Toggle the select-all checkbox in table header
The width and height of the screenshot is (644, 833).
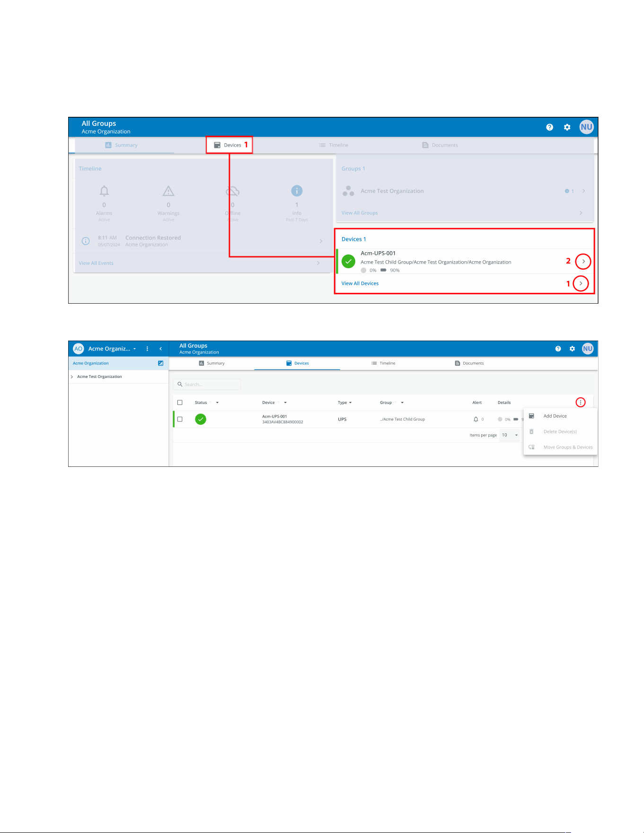180,403
